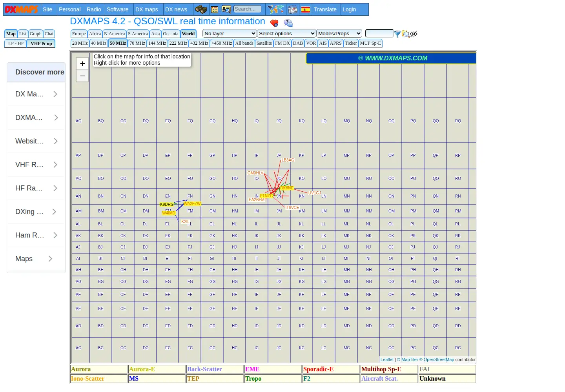Expand the DXing … sidebar item
This screenshot has height=392, width=565.
36,212
